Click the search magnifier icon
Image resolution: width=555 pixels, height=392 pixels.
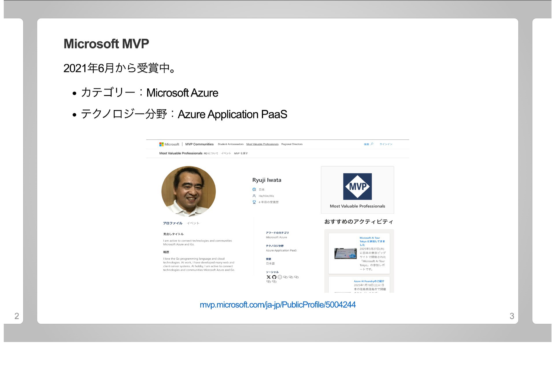click(372, 144)
